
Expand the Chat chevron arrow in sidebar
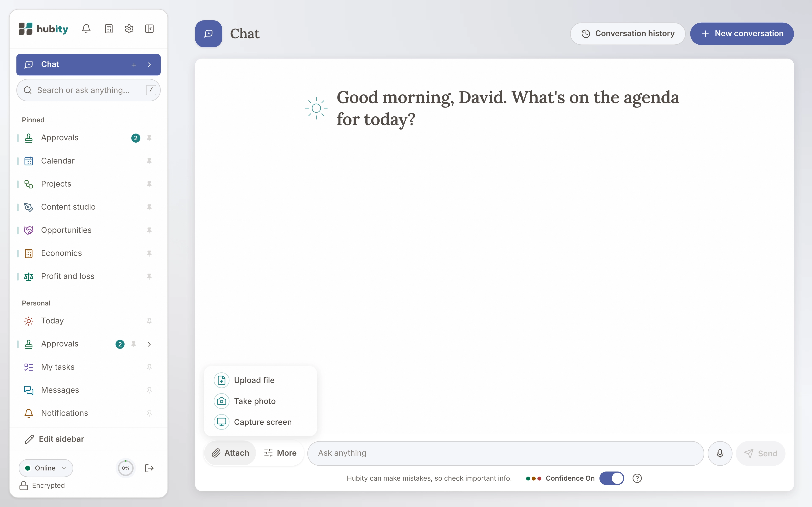149,65
